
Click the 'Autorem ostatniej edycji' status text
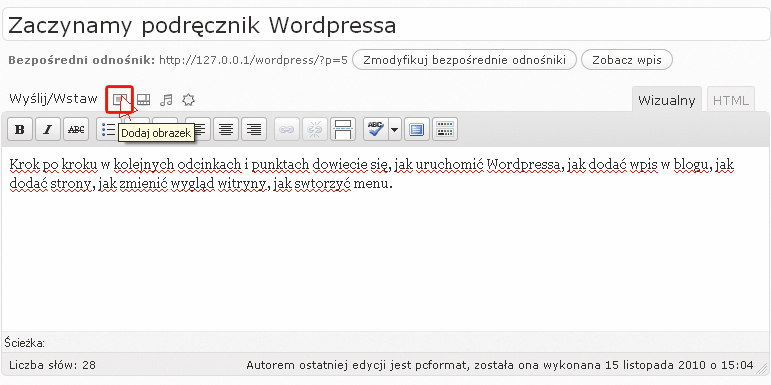(500, 365)
